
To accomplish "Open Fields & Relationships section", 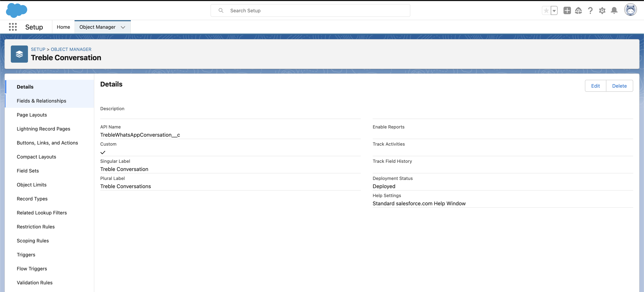I will 50,101.
